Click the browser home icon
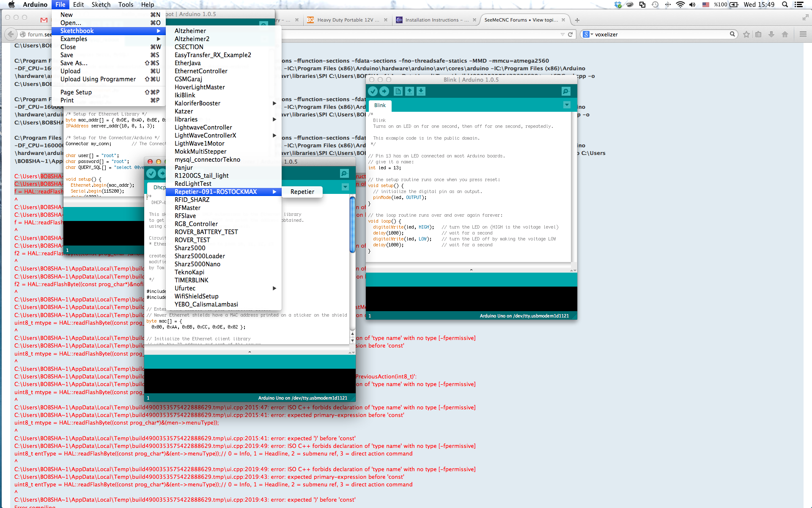The height and width of the screenshot is (508, 812). pos(785,34)
